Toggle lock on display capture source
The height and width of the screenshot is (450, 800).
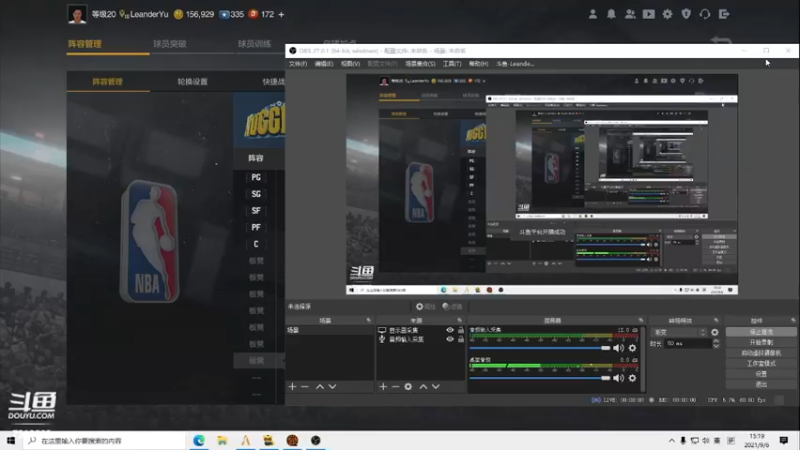click(461, 330)
